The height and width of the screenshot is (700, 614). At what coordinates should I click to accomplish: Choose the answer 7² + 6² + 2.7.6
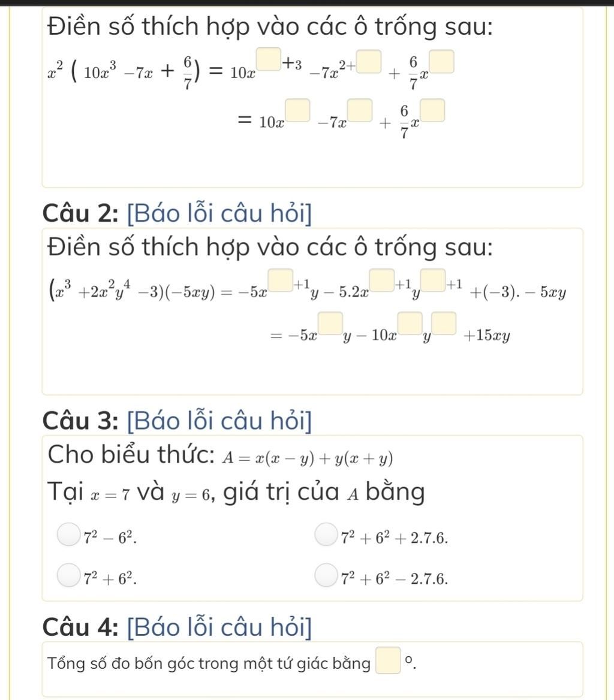pos(324,532)
